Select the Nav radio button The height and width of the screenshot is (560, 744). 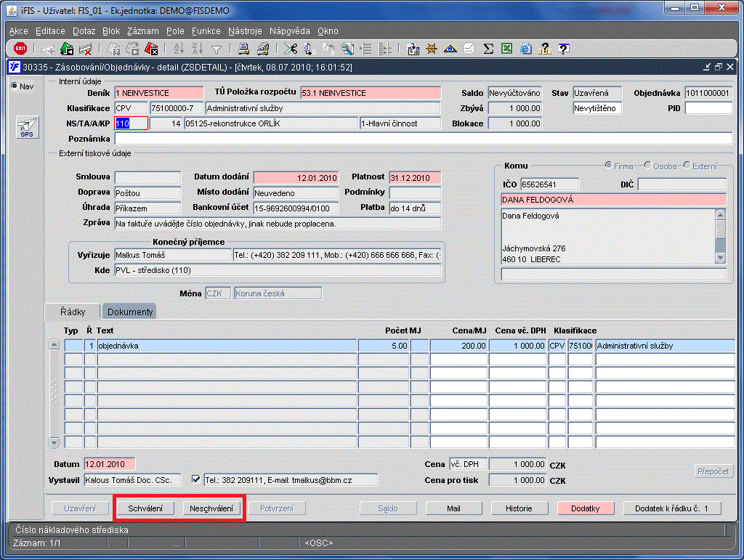coord(15,86)
